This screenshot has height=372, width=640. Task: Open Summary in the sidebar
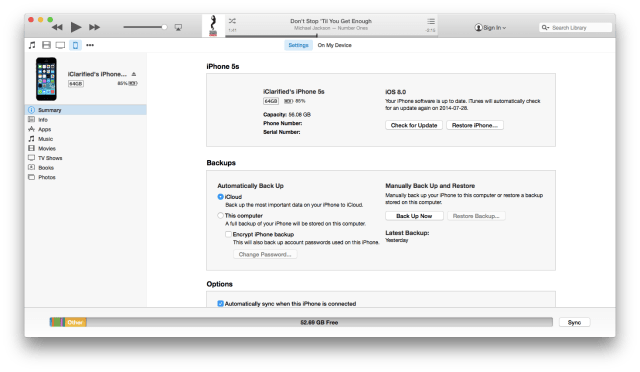(x=86, y=110)
